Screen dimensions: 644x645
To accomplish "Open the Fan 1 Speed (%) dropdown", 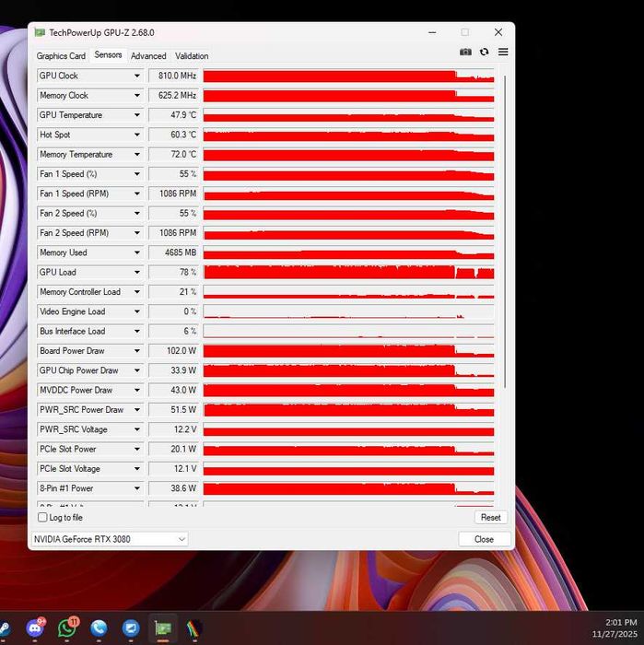I will (137, 174).
